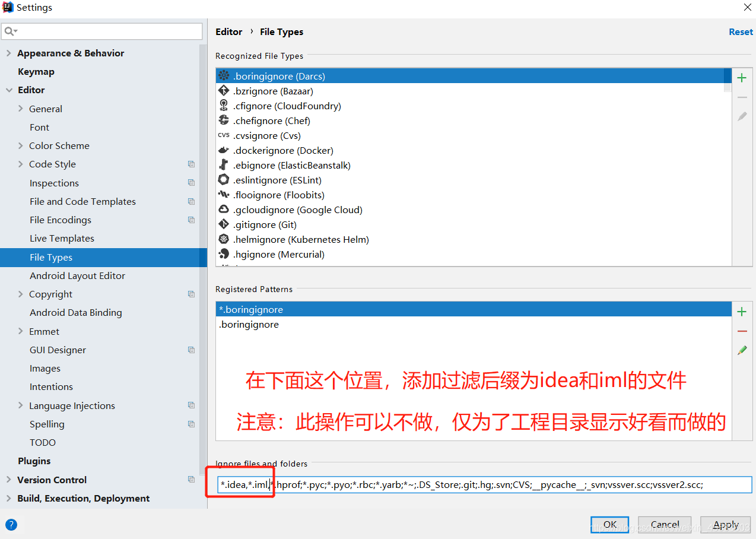This screenshot has width=756, height=539.
Task: Expand Appearance & Behavior section
Action: [8, 53]
